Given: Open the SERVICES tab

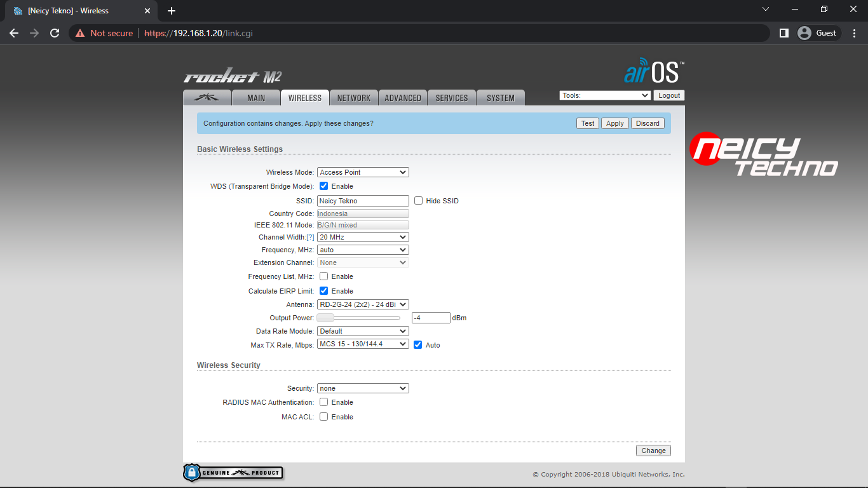Looking at the screenshot, I should tap(452, 98).
